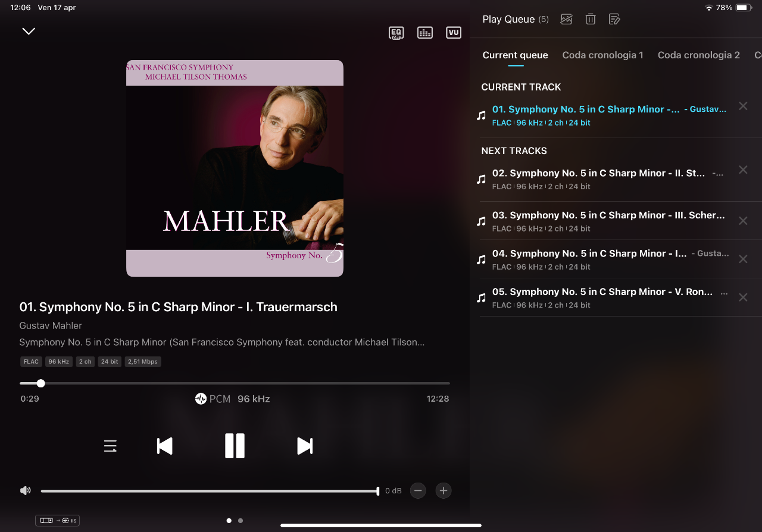Switch to the Coda cronologia 1 tab
This screenshot has height=532, width=762.
pyautogui.click(x=602, y=55)
